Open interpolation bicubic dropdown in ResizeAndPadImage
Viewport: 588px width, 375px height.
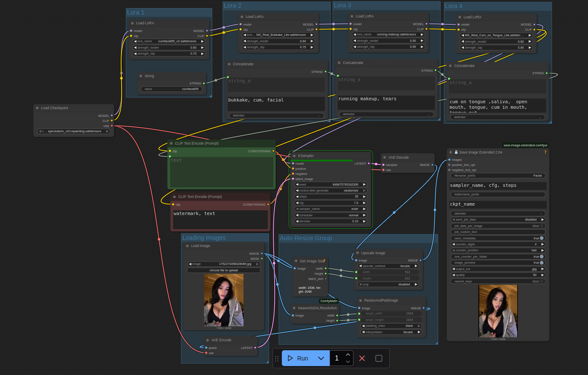391,332
